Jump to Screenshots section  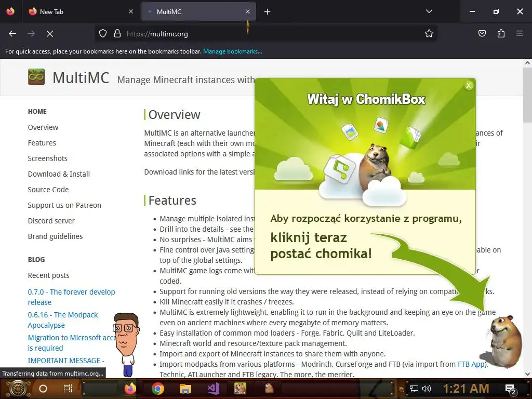[x=47, y=158]
